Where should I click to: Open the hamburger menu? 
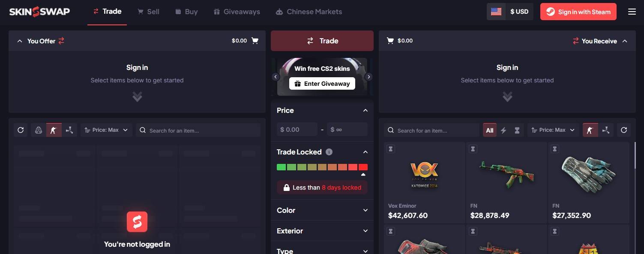point(632,12)
